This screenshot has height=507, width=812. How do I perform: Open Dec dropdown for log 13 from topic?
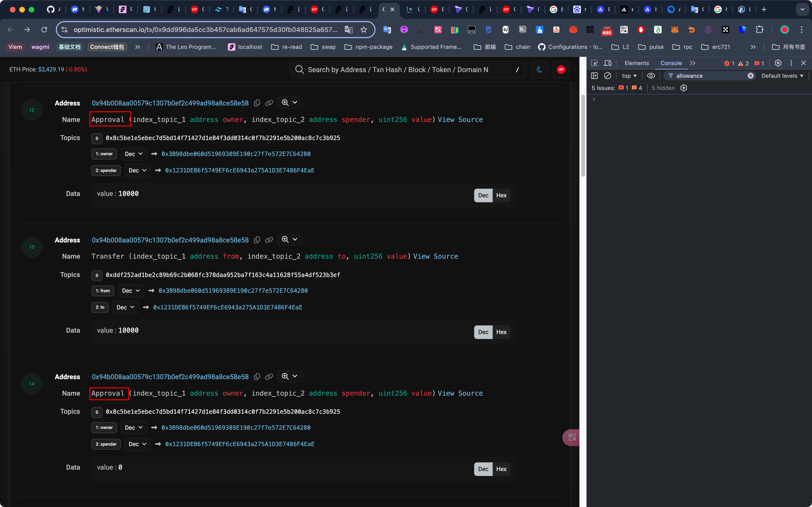pos(131,291)
